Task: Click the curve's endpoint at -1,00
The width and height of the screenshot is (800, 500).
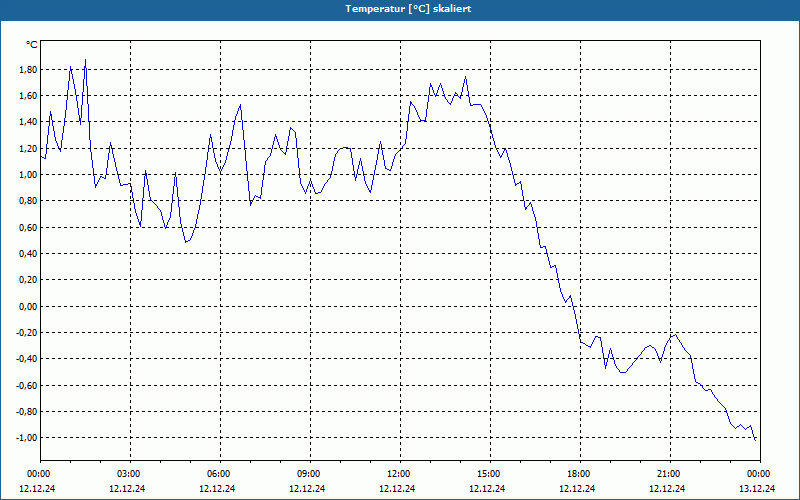Action: (755, 440)
